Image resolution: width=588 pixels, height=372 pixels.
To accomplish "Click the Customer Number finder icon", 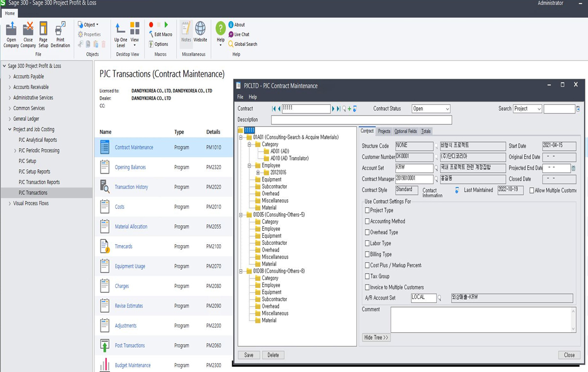I will (x=436, y=157).
